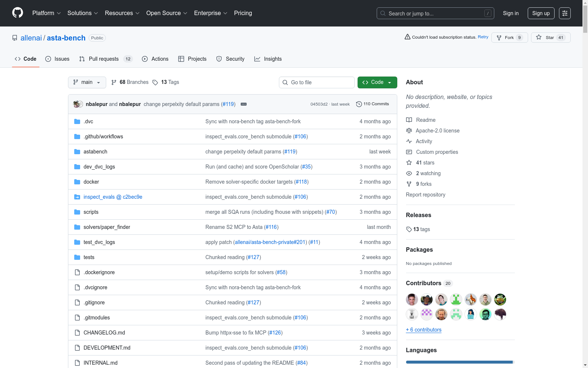Image resolution: width=588 pixels, height=368 pixels.
Task: Click the Search or jump to field
Action: [x=435, y=13]
